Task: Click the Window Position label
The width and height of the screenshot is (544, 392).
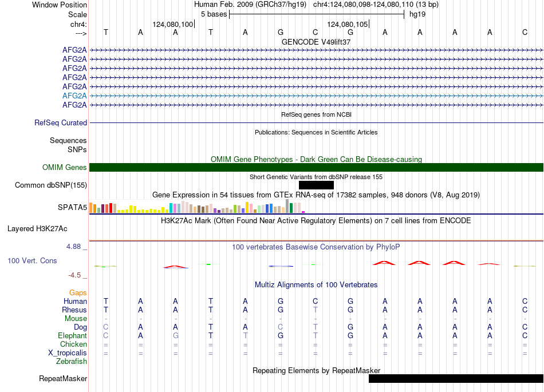Action: pyautogui.click(x=60, y=5)
